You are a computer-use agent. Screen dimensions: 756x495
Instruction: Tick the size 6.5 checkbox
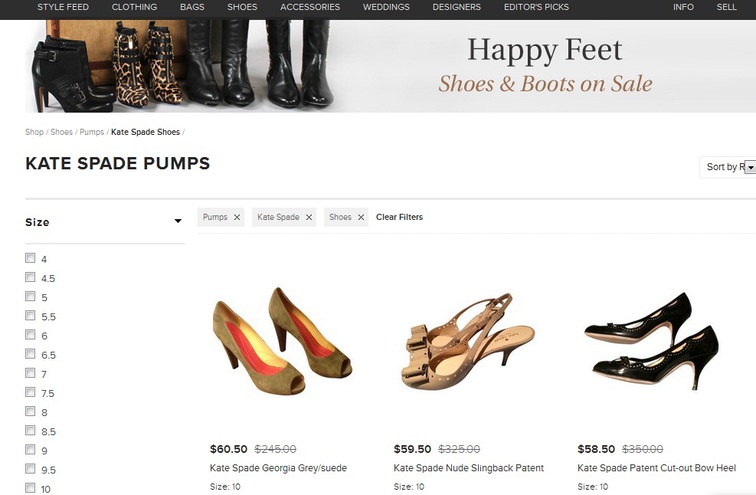coord(30,354)
